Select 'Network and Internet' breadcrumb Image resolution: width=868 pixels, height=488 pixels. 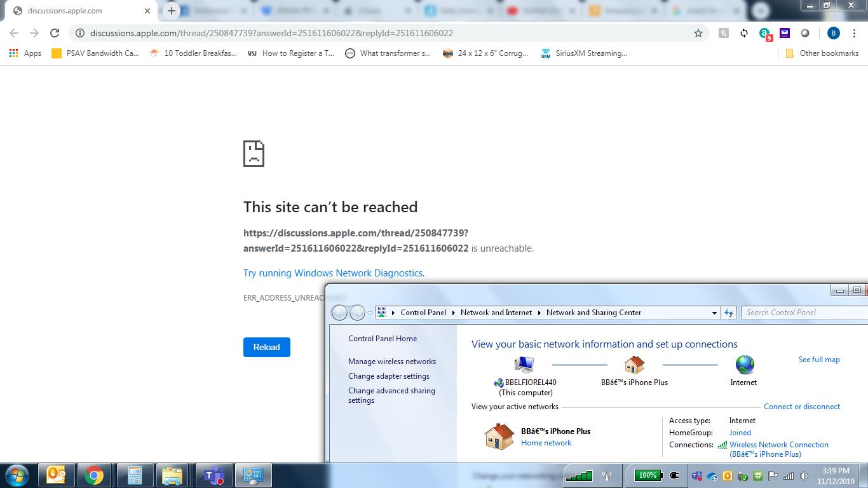pyautogui.click(x=496, y=313)
